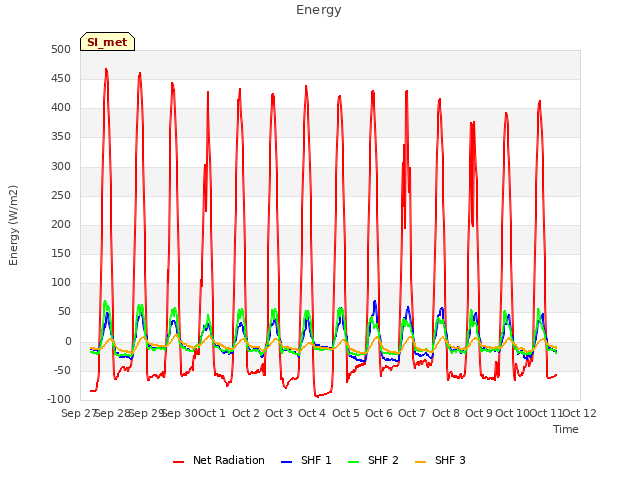Click the Oct 3 x-axis tick label

coord(279,413)
